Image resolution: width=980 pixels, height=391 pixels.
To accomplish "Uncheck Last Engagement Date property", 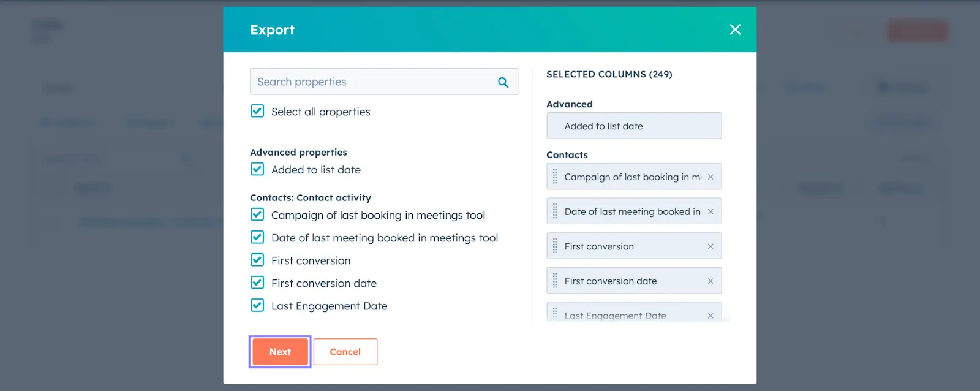I will pyautogui.click(x=257, y=305).
